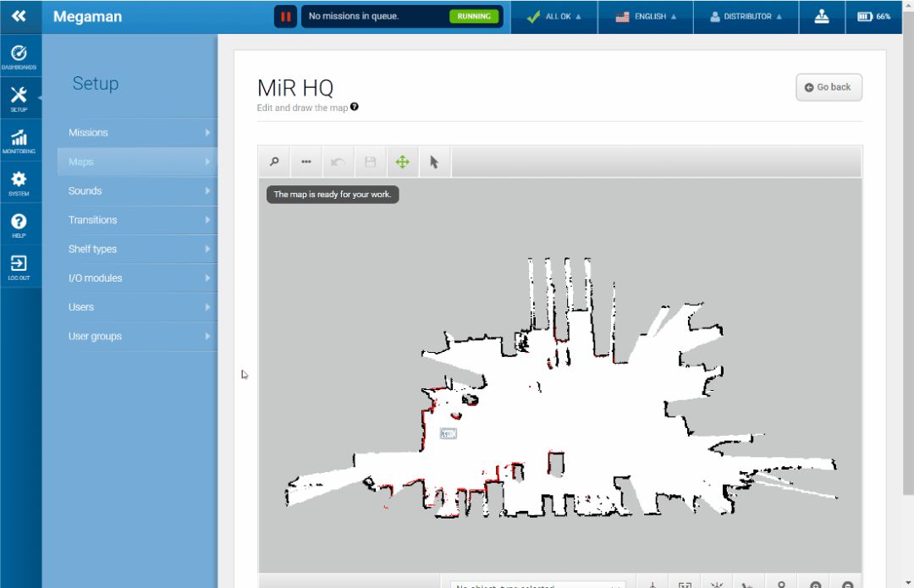Pause the robot with red pause button
914x588 pixels.
point(285,16)
